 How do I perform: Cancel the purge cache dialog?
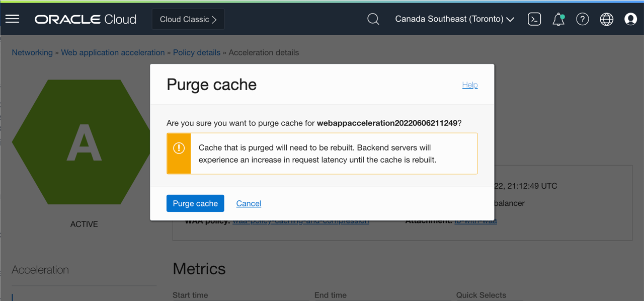(x=248, y=203)
